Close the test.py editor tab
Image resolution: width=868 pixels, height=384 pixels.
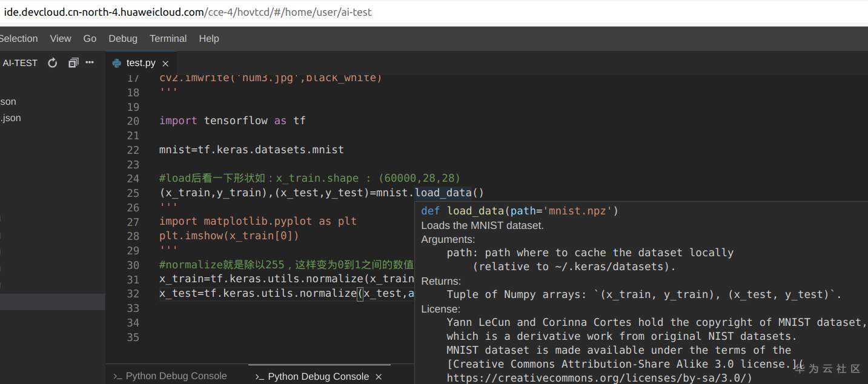tap(165, 64)
